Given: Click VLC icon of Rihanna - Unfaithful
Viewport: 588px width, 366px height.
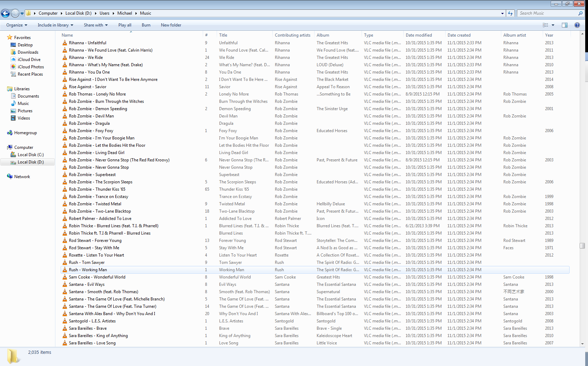Looking at the screenshot, I should tap(65, 43).
